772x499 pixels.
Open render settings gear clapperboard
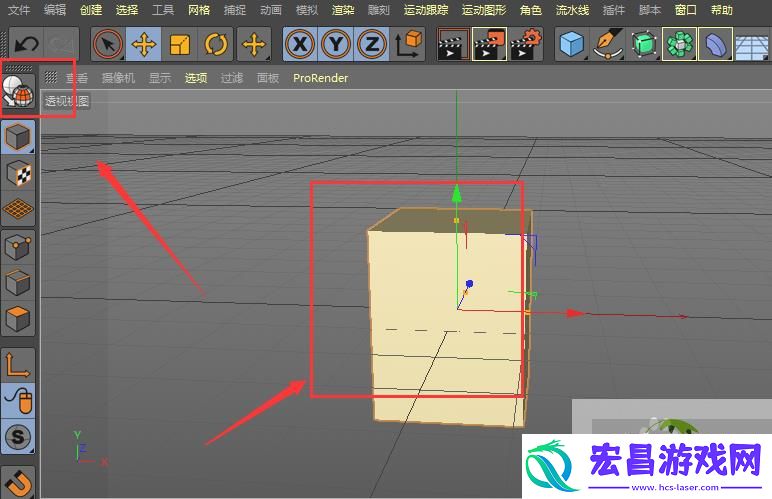tap(525, 45)
